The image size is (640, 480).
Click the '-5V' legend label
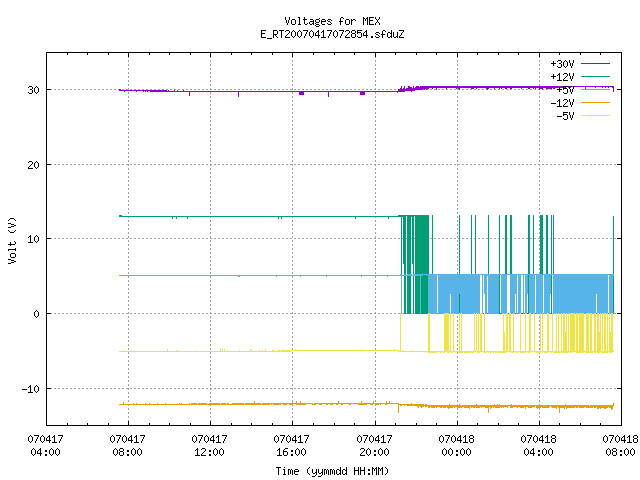coord(565,116)
